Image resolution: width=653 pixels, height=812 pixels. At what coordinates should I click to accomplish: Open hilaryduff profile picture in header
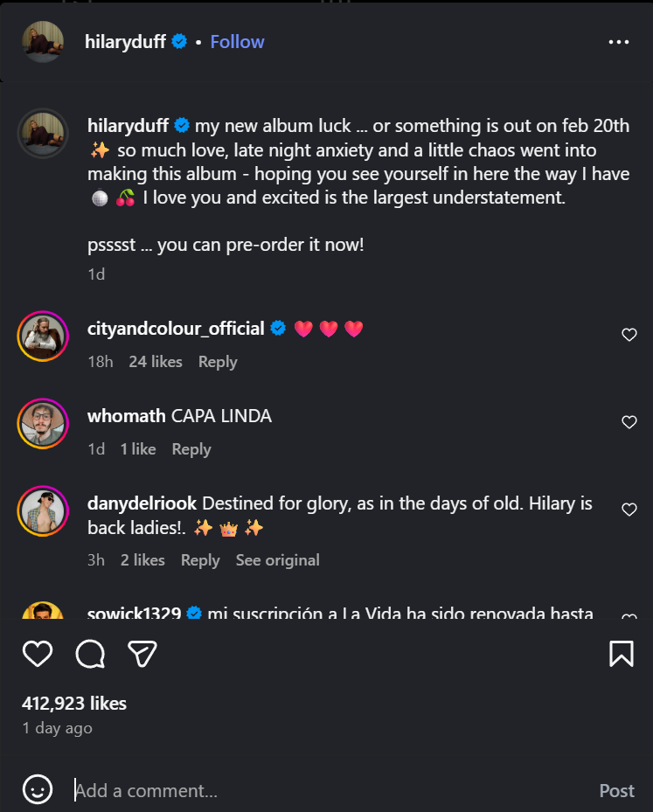(x=43, y=42)
